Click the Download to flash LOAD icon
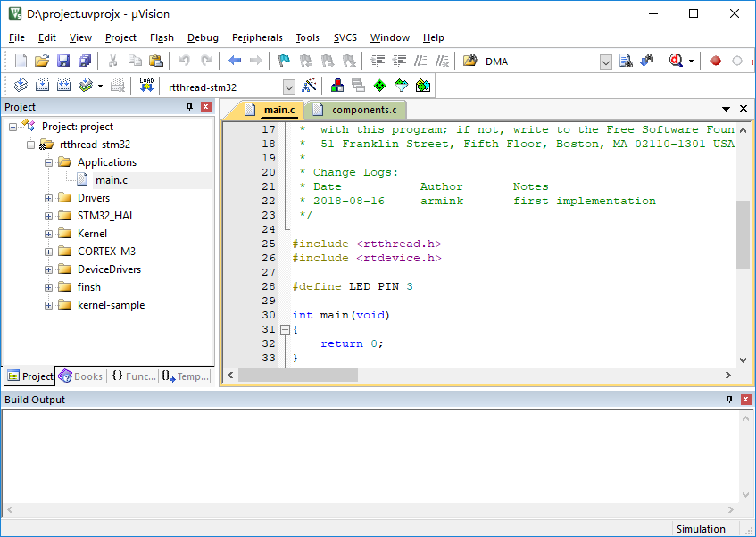This screenshot has height=537, width=756. pos(146,86)
